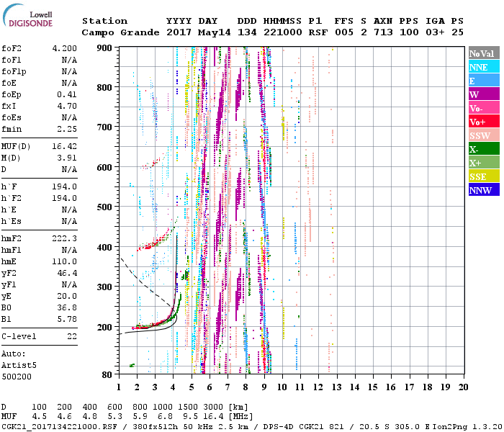This screenshot has width=504, height=432.
Task: Click the Lowell Digisonde logo
Action: click(x=27, y=16)
